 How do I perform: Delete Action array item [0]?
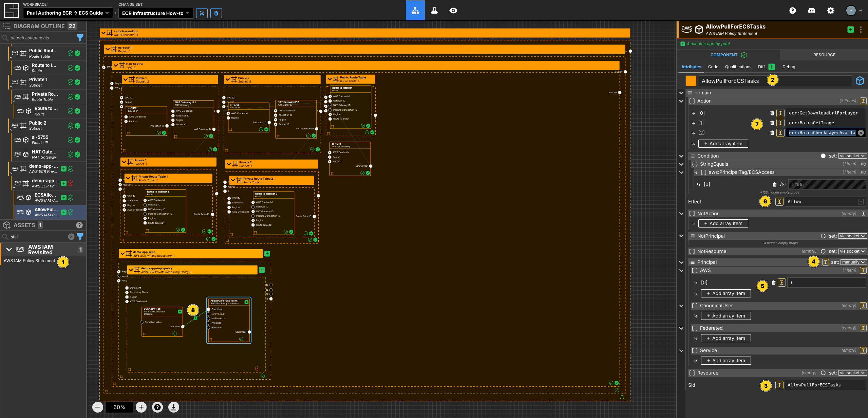tap(772, 113)
